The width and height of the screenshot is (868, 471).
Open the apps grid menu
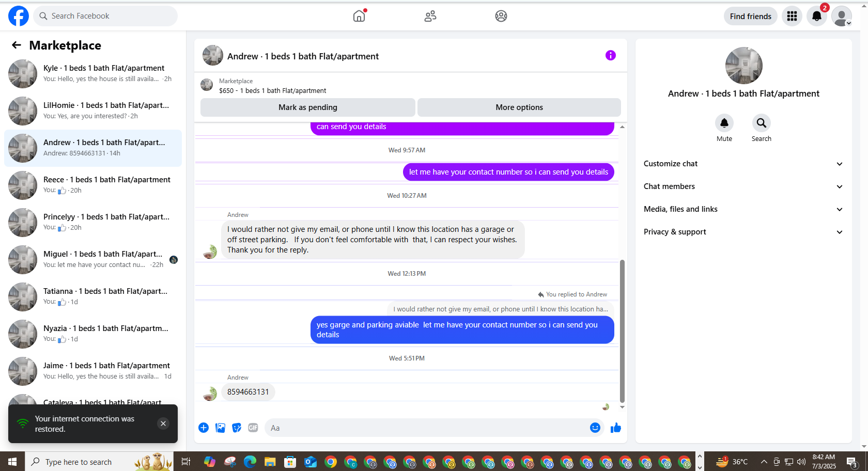pos(792,16)
